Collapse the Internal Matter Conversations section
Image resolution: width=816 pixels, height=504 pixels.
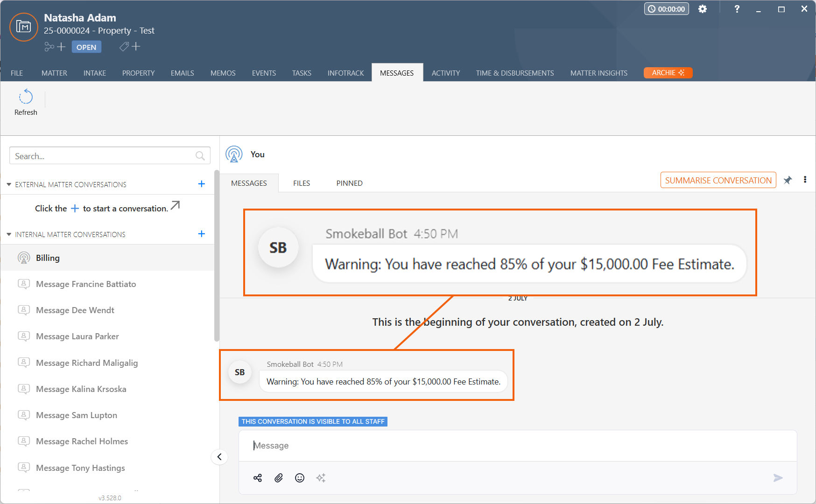click(9, 234)
